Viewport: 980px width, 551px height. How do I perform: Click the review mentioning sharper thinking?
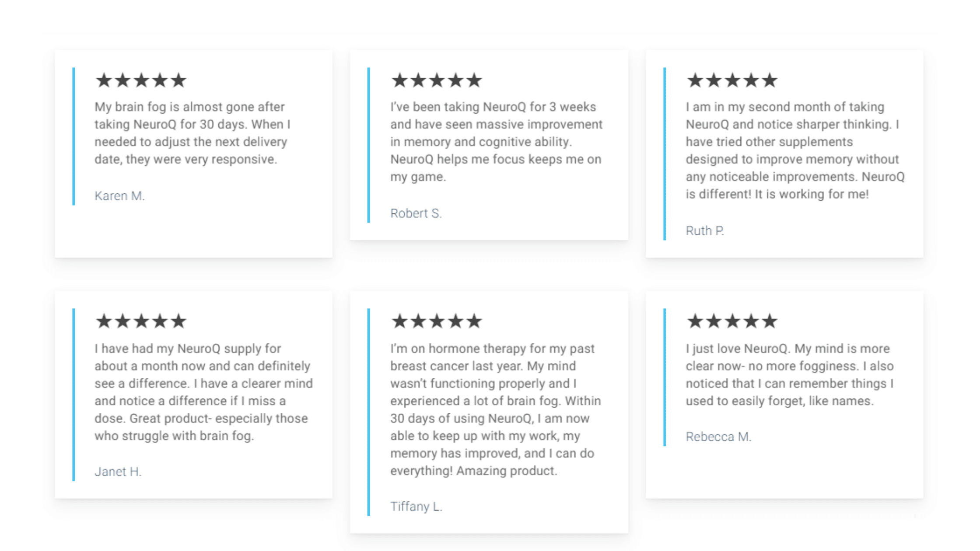[795, 150]
